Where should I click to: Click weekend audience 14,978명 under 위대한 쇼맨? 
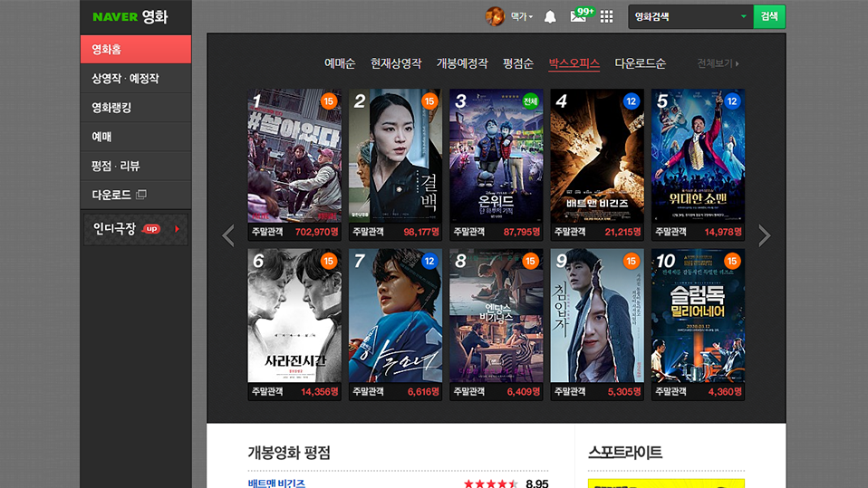click(x=724, y=232)
